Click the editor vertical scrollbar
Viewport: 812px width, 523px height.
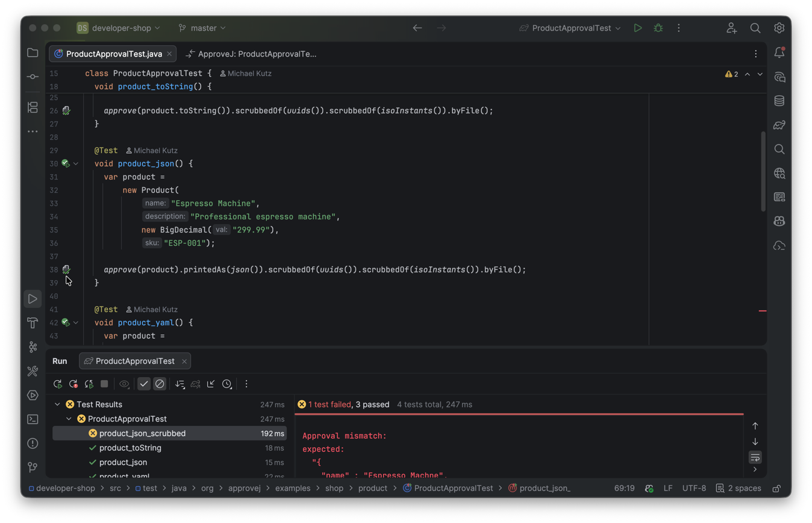[x=763, y=172]
